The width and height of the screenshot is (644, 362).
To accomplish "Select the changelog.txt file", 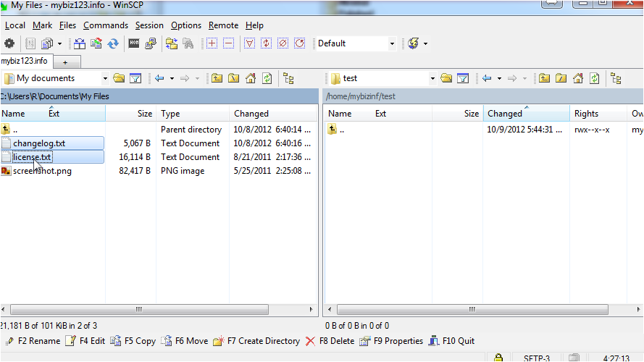I will 39,143.
